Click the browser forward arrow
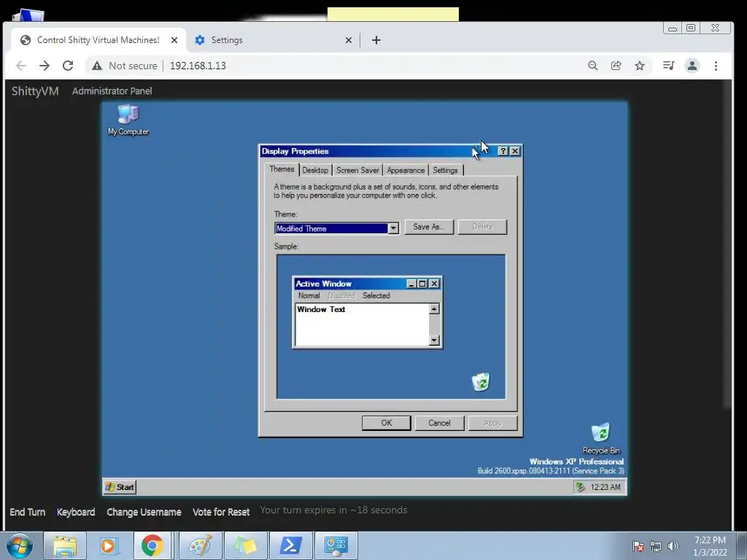 click(x=44, y=66)
